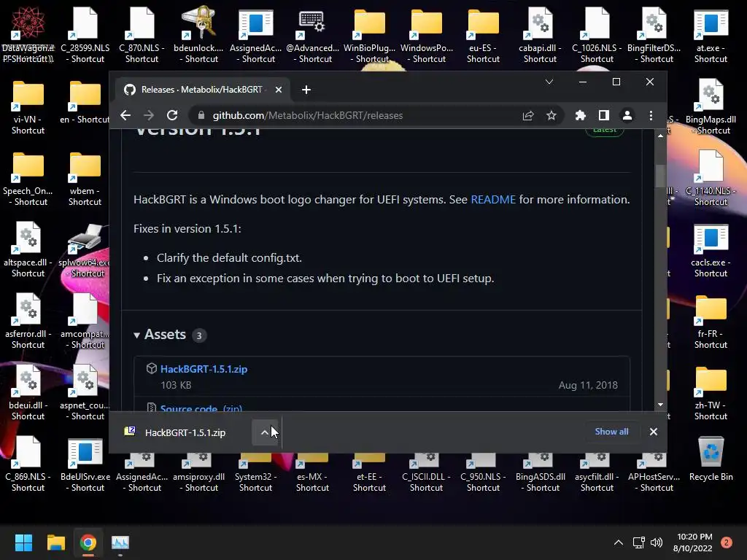Go back to the previous page in Chrome
This screenshot has height=560, width=747.
pyautogui.click(x=125, y=115)
